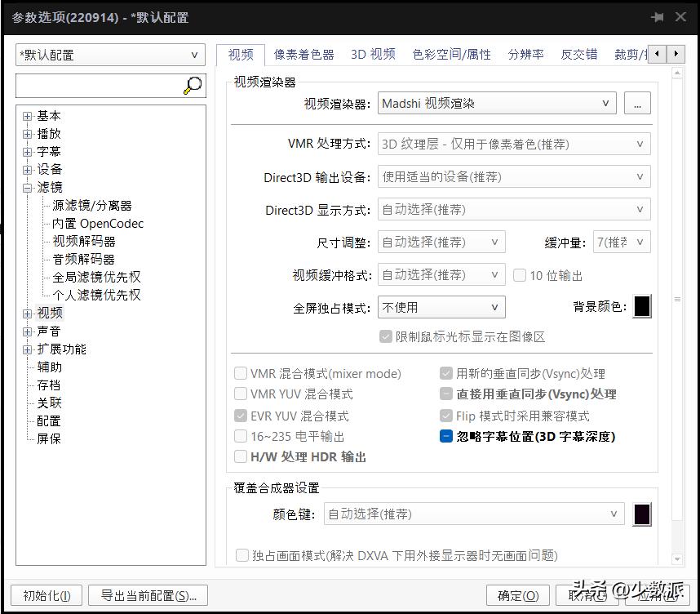This screenshot has width=700, height=614.
Task: Click the search magnifier icon
Action: [193, 85]
